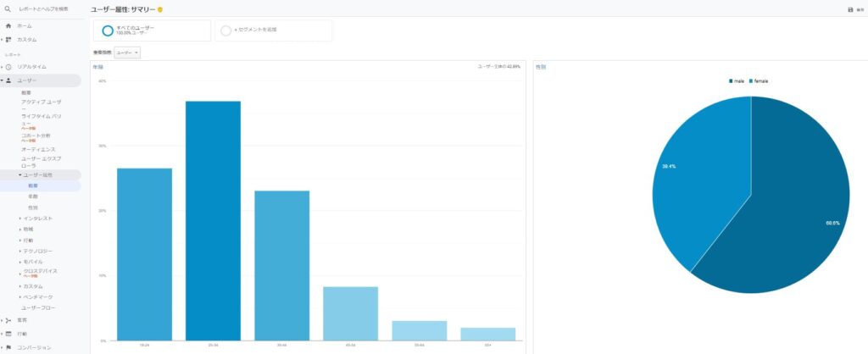Open ライフタイム バリュー beta report
Screen dimensions: 868x354
[x=42, y=120]
